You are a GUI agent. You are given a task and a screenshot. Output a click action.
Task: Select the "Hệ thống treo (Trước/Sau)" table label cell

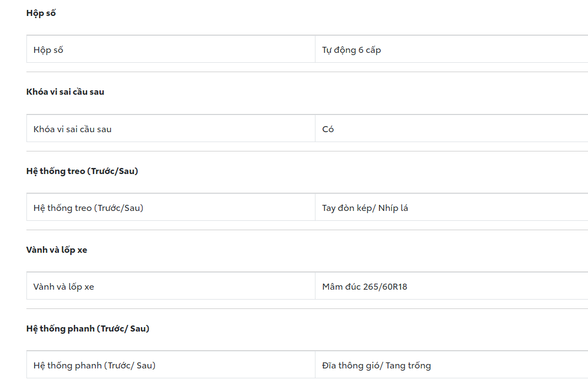coord(88,208)
